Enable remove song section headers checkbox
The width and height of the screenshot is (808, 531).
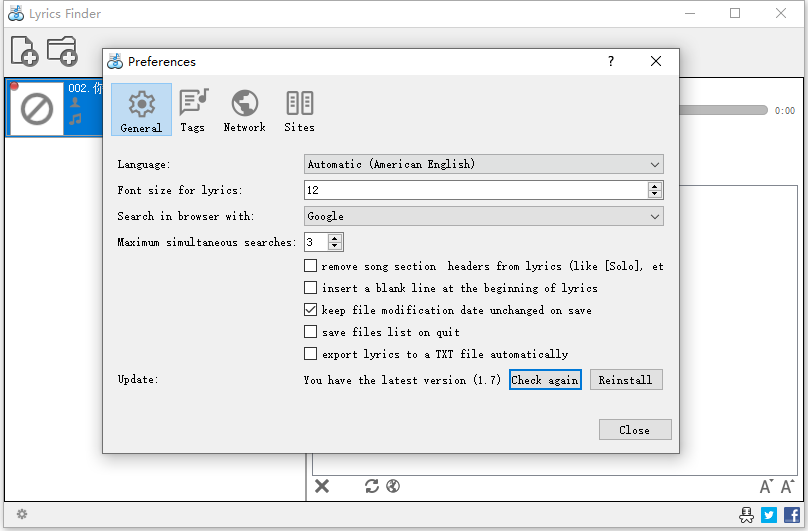[311, 266]
